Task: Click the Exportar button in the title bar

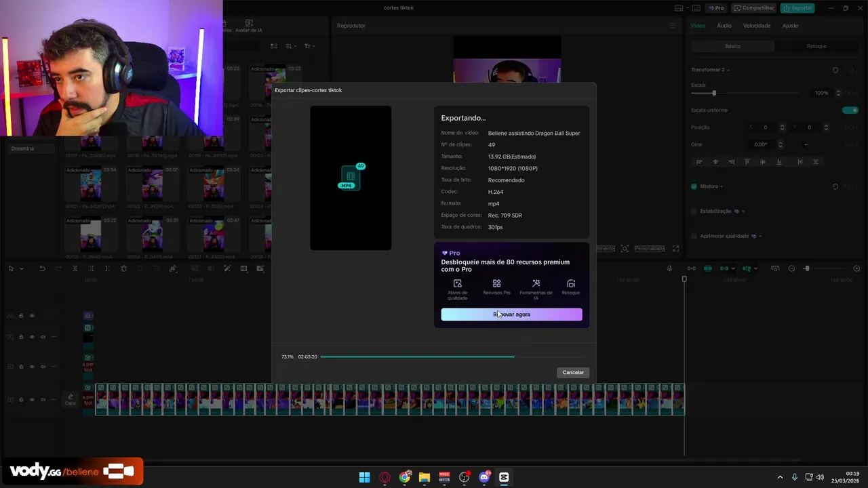Action: 797,8
